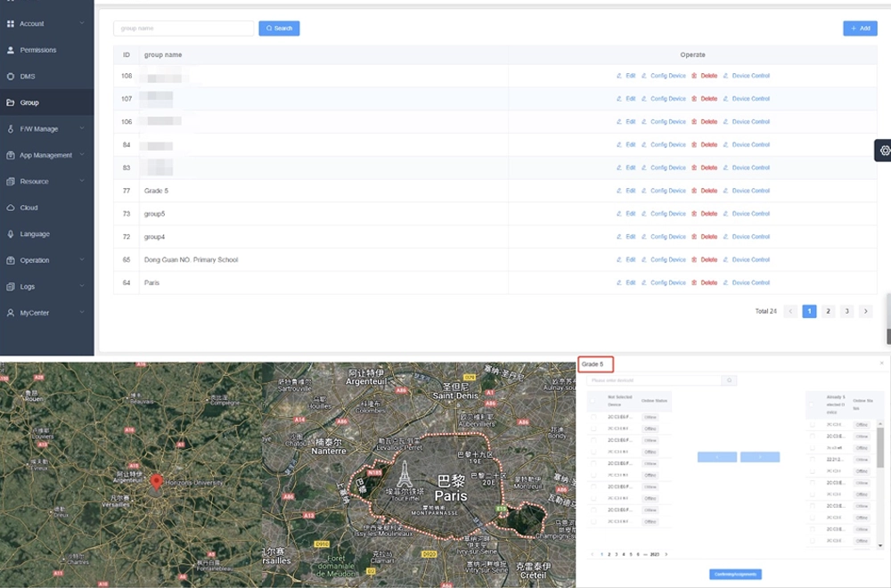The width and height of the screenshot is (891, 588).
Task: Open the DMS sidebar icon
Action: pos(10,76)
